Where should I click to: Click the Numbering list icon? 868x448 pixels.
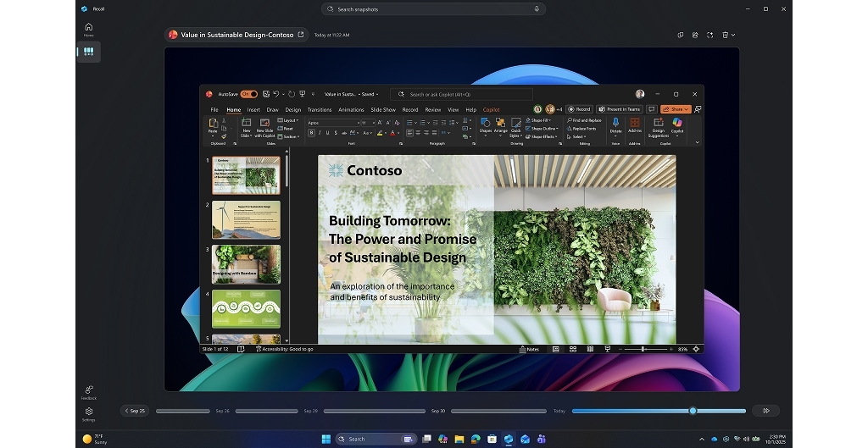(423, 123)
